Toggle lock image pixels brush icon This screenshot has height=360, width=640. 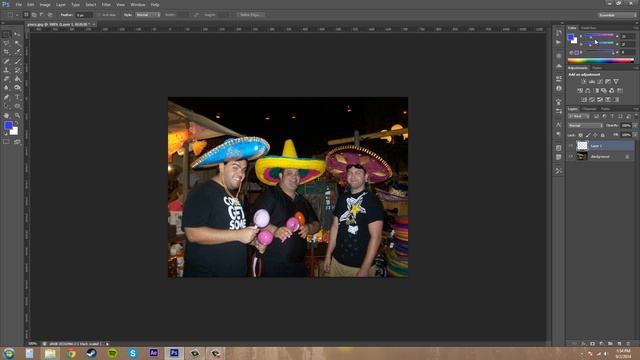[x=588, y=135]
